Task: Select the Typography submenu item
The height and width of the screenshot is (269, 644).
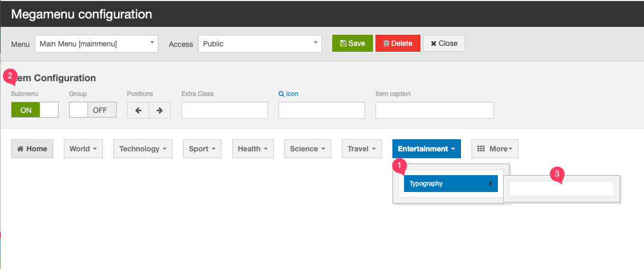Action: [x=446, y=184]
